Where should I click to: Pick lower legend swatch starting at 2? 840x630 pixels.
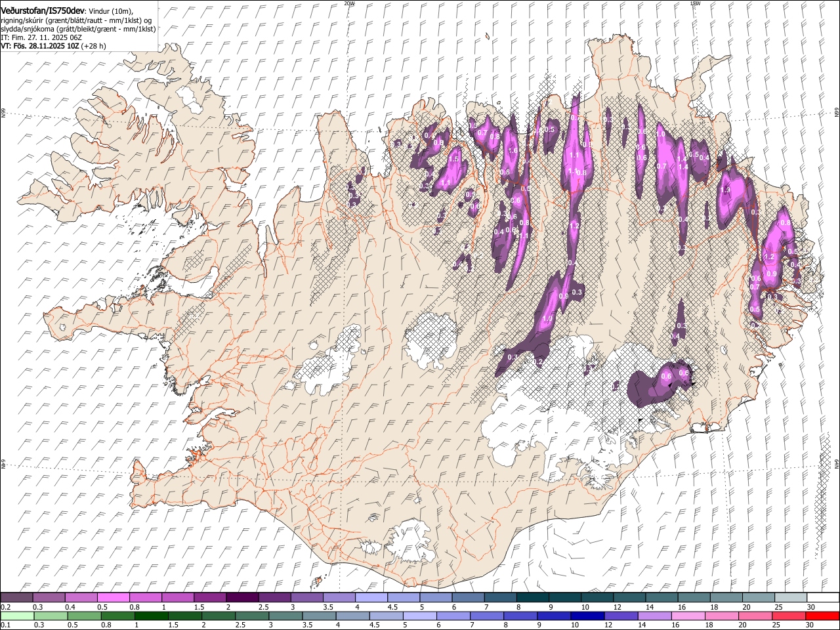[x=218, y=616]
